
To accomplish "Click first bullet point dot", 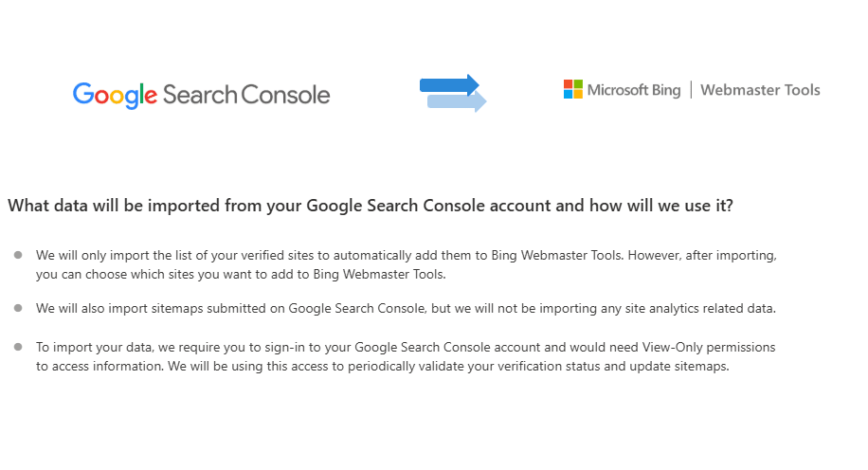I will click(x=18, y=255).
